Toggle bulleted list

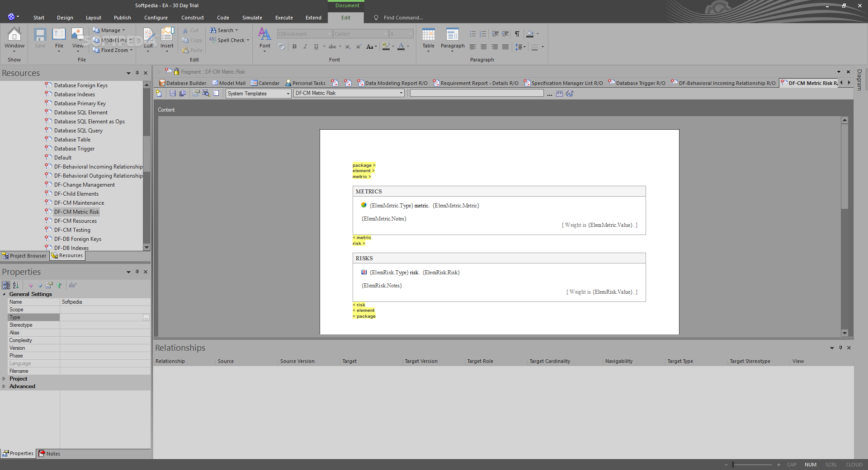point(473,34)
